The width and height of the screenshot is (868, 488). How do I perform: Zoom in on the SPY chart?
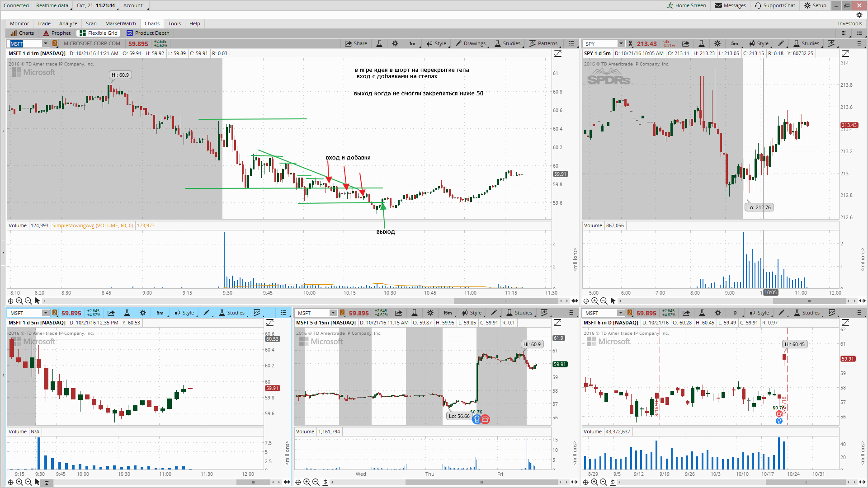595,301
